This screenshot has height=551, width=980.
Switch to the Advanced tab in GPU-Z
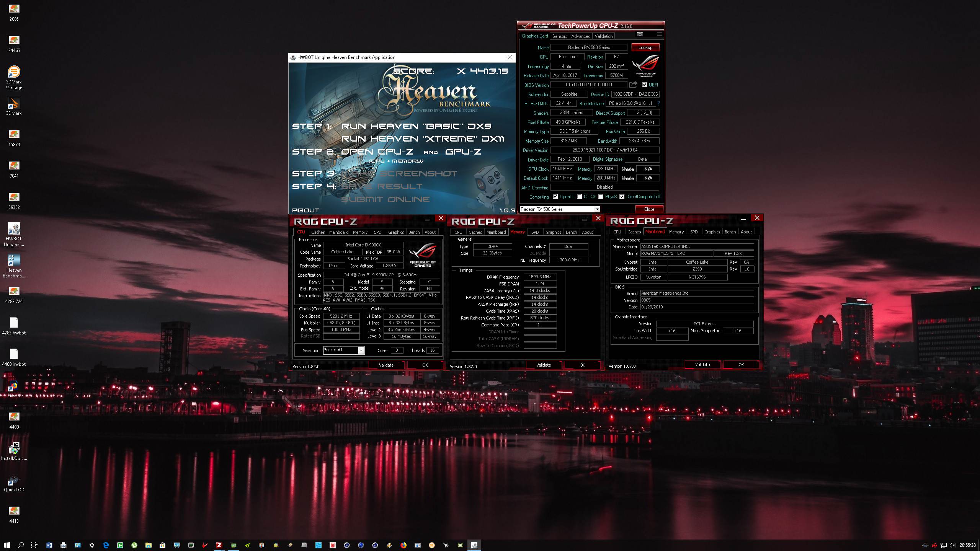[580, 36]
